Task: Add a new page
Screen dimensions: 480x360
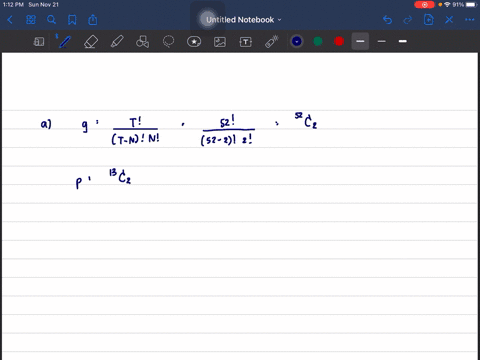Action: [428, 20]
